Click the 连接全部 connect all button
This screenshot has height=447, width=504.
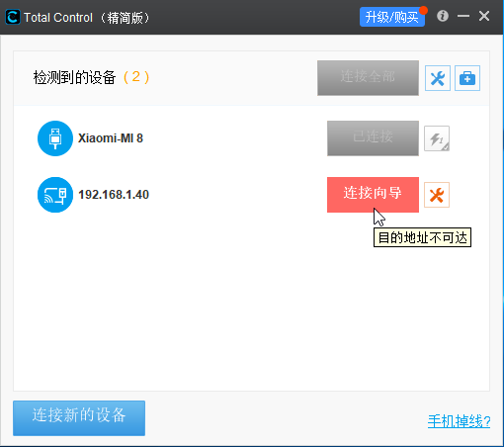[368, 78]
